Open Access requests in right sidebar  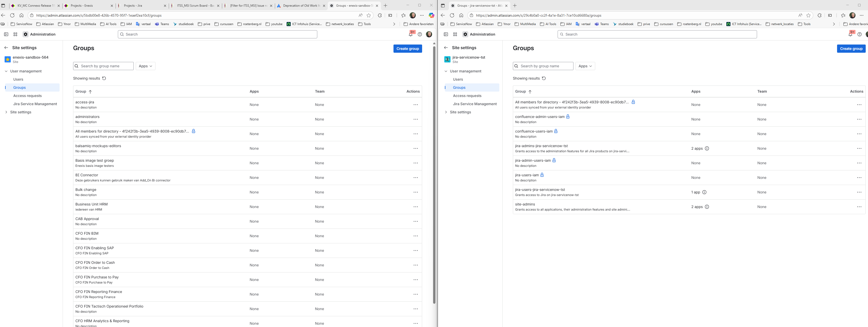pos(467,96)
